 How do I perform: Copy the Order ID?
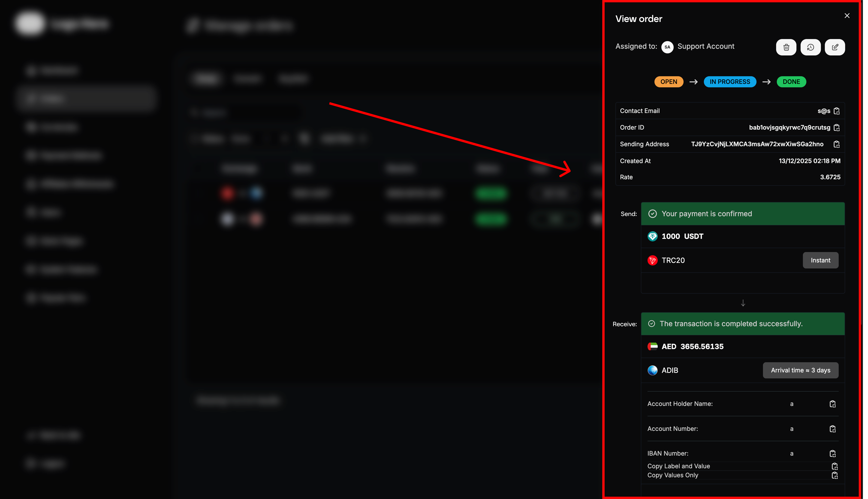[x=837, y=127]
